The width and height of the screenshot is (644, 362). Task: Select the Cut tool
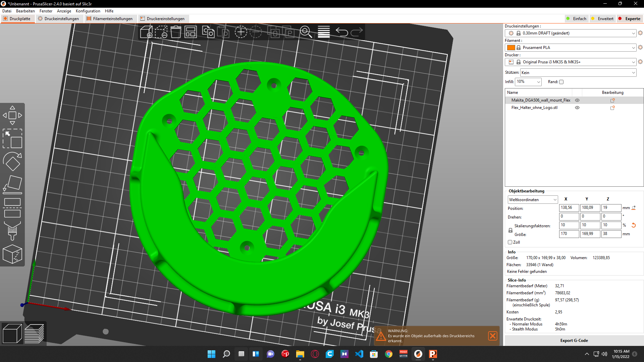coord(12,208)
